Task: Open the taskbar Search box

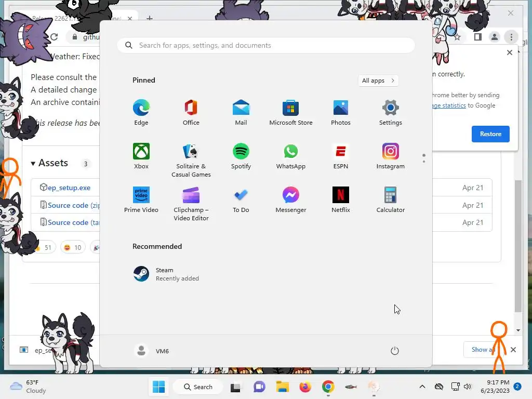Action: [198, 387]
